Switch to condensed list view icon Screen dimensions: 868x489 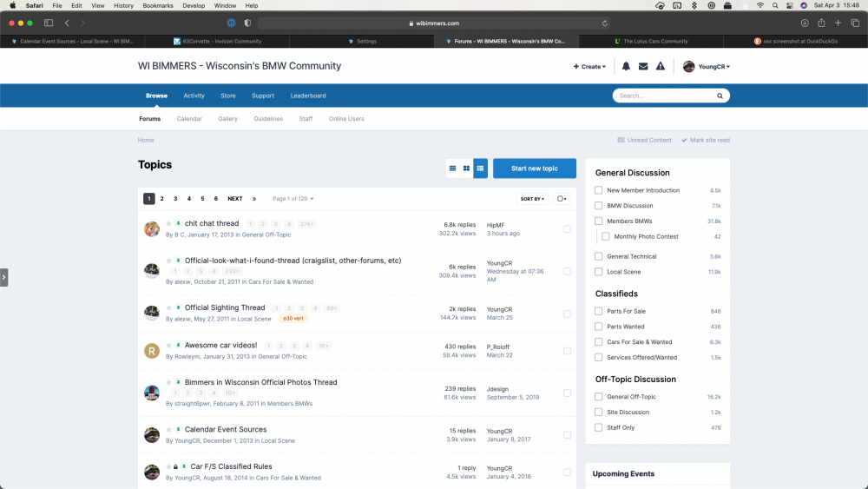[x=453, y=169]
